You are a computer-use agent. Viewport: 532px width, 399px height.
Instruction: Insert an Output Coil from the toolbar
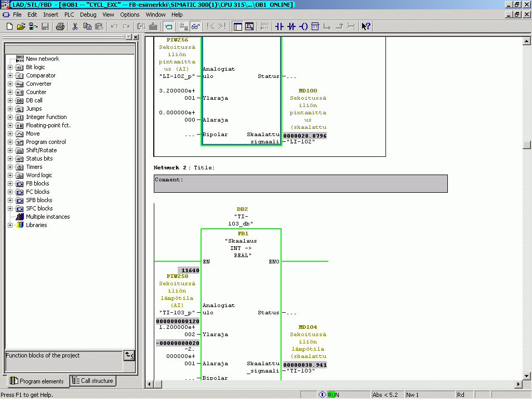(303, 26)
